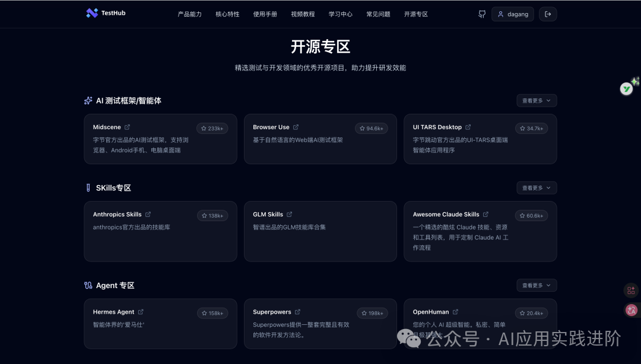Open the Hermes Agent project title
The width and height of the screenshot is (641, 364).
point(113,312)
